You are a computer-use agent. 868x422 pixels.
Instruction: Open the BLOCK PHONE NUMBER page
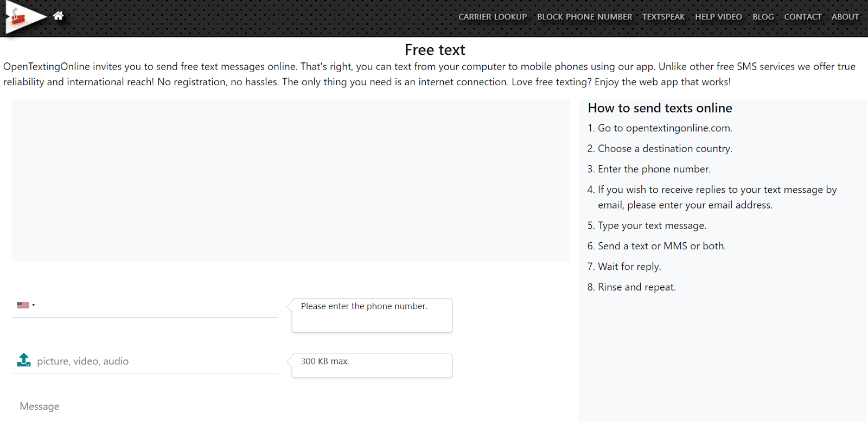[x=584, y=17]
